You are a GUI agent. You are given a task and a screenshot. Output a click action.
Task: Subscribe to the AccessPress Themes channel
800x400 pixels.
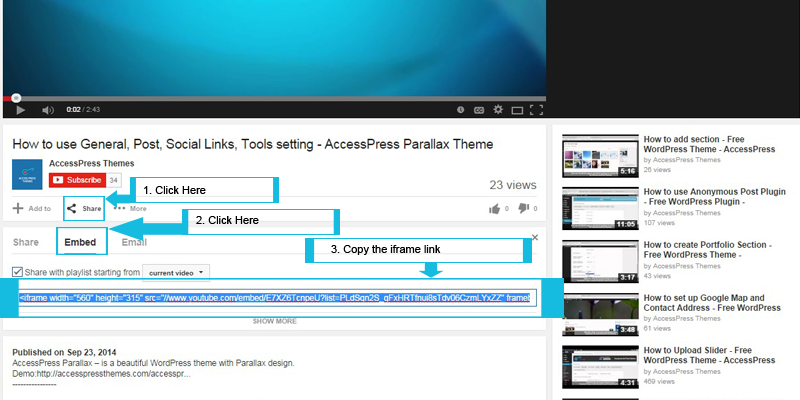point(77,180)
